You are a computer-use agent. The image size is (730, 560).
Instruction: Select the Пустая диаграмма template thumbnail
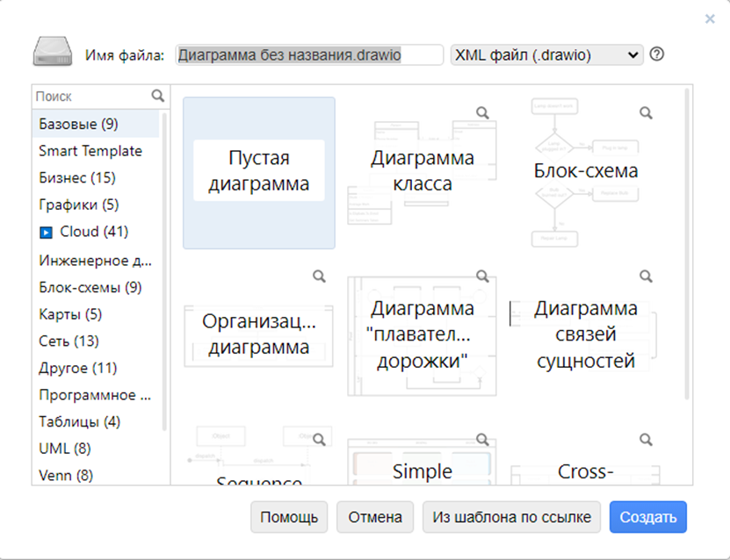[x=258, y=172]
